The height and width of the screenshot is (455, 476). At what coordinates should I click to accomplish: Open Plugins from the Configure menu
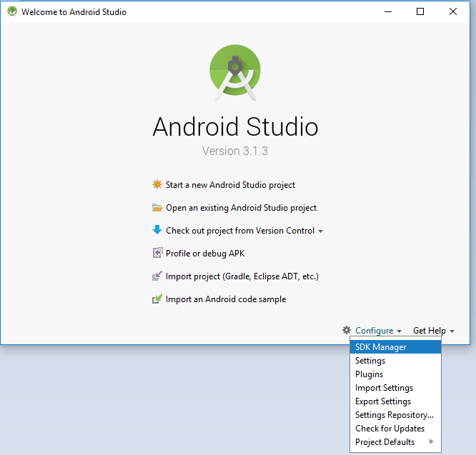[395, 374]
